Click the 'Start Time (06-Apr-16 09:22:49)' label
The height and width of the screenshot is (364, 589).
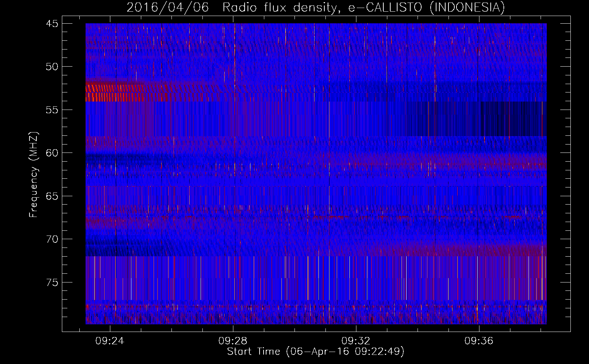point(316,351)
